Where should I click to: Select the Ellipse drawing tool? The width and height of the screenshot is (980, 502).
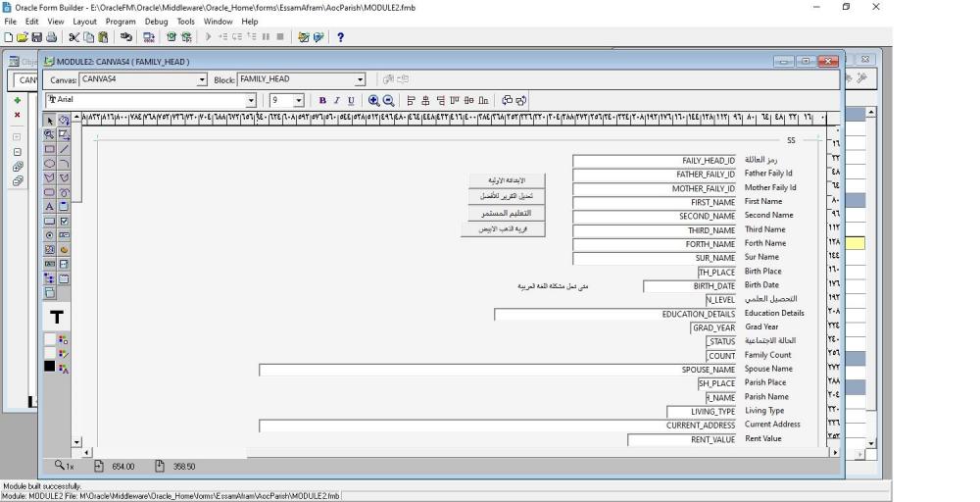[49, 164]
